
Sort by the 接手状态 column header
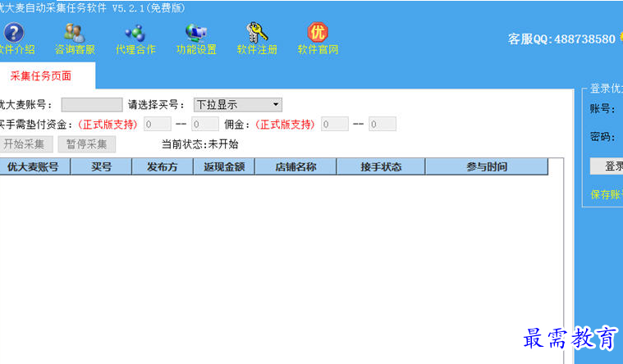pyautogui.click(x=381, y=166)
